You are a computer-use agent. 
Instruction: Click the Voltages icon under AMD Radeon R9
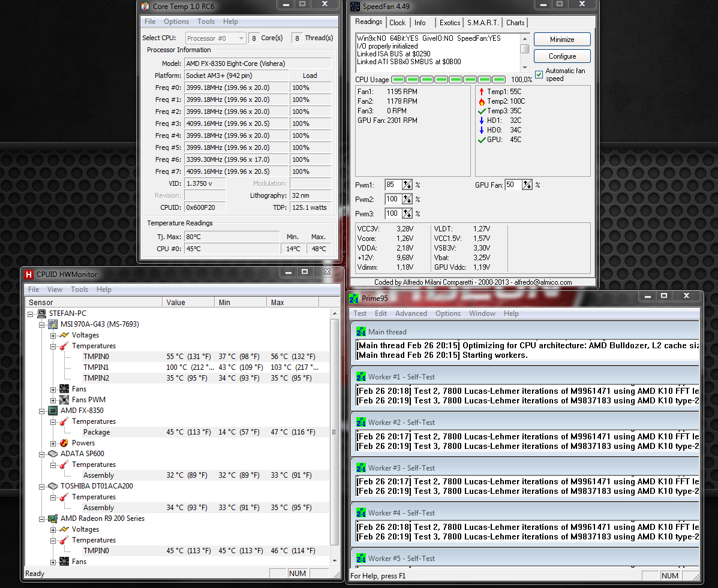pyautogui.click(x=64, y=529)
